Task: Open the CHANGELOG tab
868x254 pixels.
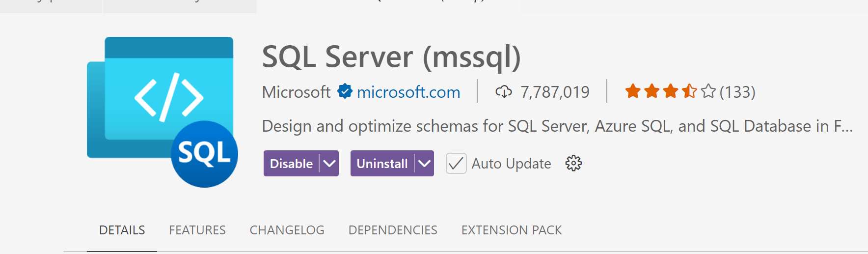Action: (287, 230)
